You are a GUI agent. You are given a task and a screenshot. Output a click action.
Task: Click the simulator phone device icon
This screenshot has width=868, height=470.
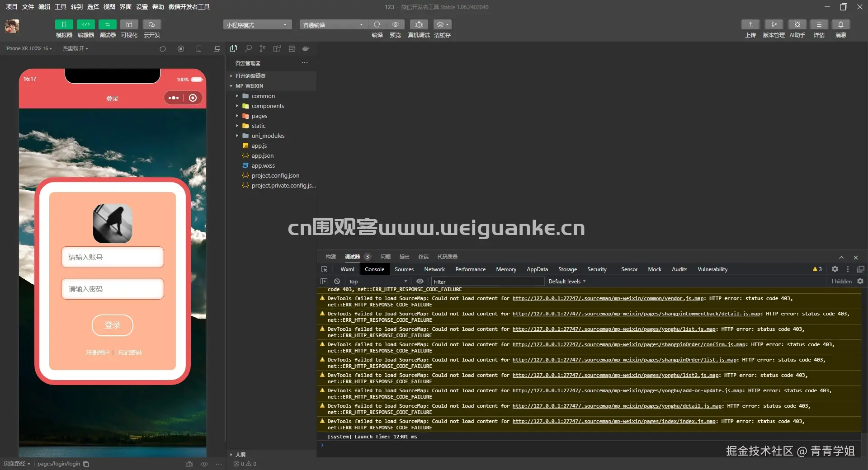coord(199,49)
